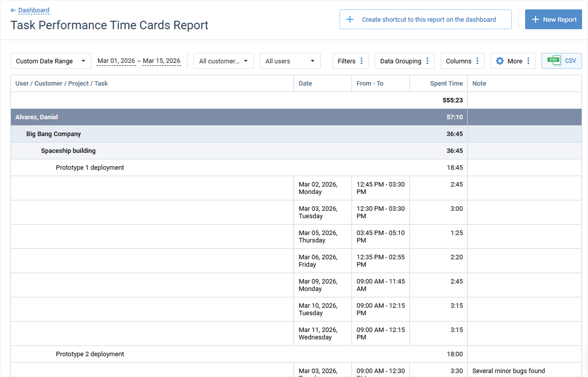This screenshot has width=588, height=377.
Task: Click the gear icon on the More button
Action: coord(500,60)
